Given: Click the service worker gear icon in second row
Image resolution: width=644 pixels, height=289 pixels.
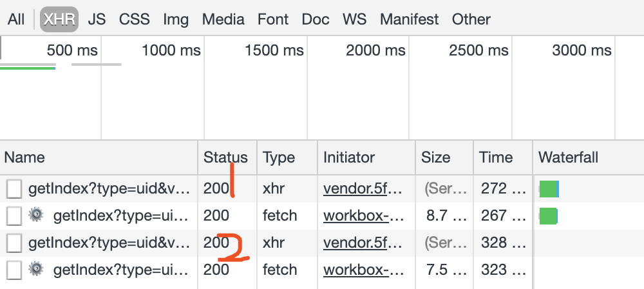Looking at the screenshot, I should [x=35, y=215].
